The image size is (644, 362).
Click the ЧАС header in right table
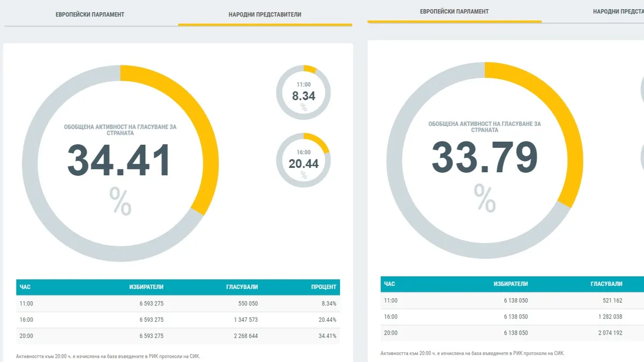click(x=390, y=284)
